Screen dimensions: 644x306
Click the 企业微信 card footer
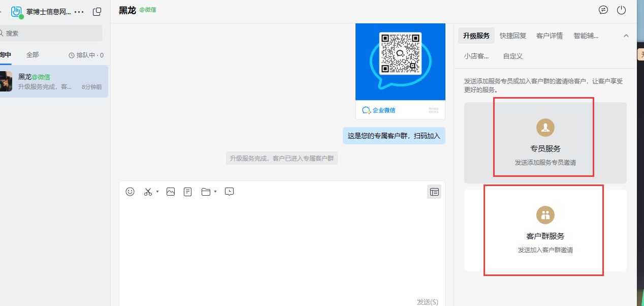[400, 110]
